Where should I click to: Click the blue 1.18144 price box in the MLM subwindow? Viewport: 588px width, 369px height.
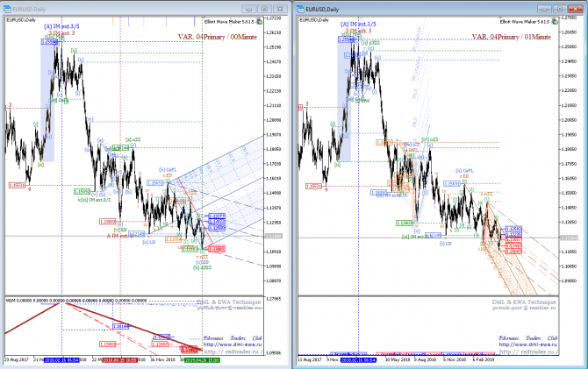(x=121, y=327)
